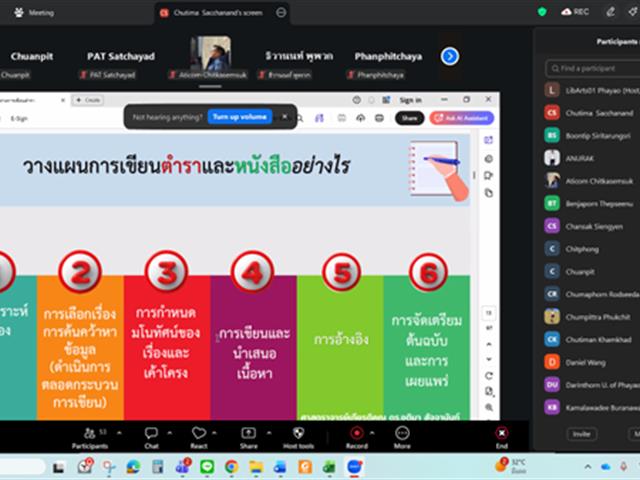Dismiss the Not hearing anything notification
The image size is (640, 480).
[x=285, y=117]
